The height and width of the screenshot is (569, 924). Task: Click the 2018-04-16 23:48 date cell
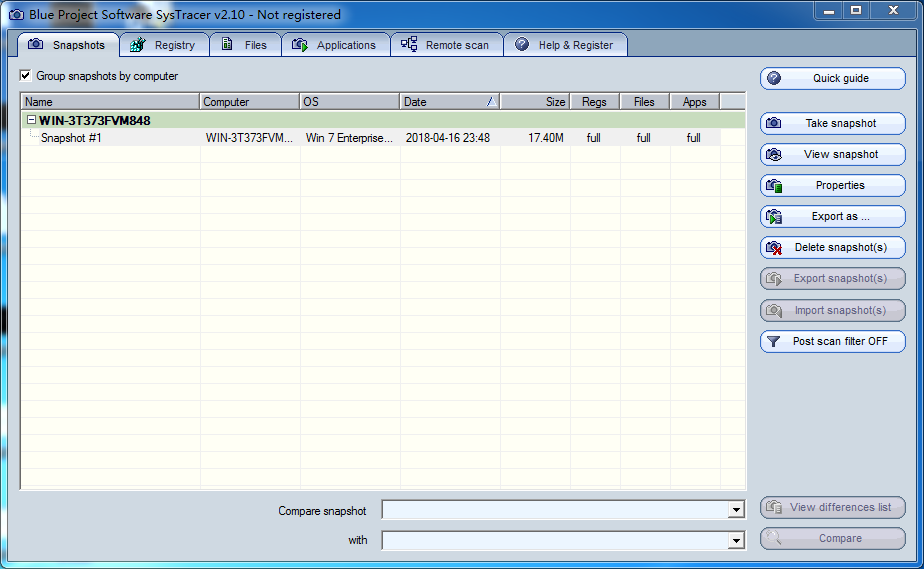coord(448,138)
